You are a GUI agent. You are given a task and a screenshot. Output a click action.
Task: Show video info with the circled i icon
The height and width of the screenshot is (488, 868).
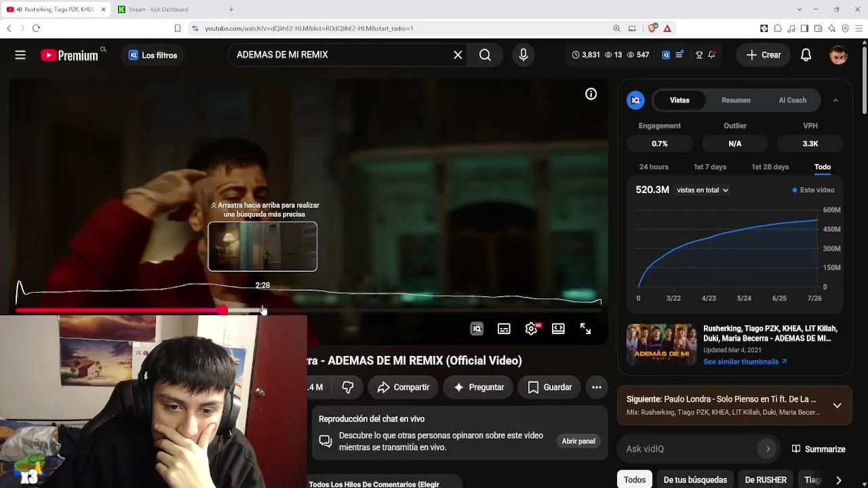pos(591,94)
